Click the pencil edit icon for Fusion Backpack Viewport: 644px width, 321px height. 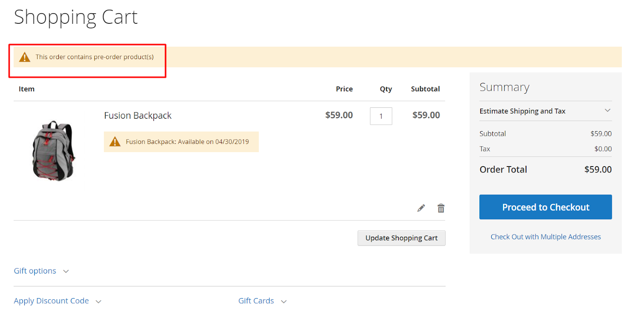coord(421,208)
